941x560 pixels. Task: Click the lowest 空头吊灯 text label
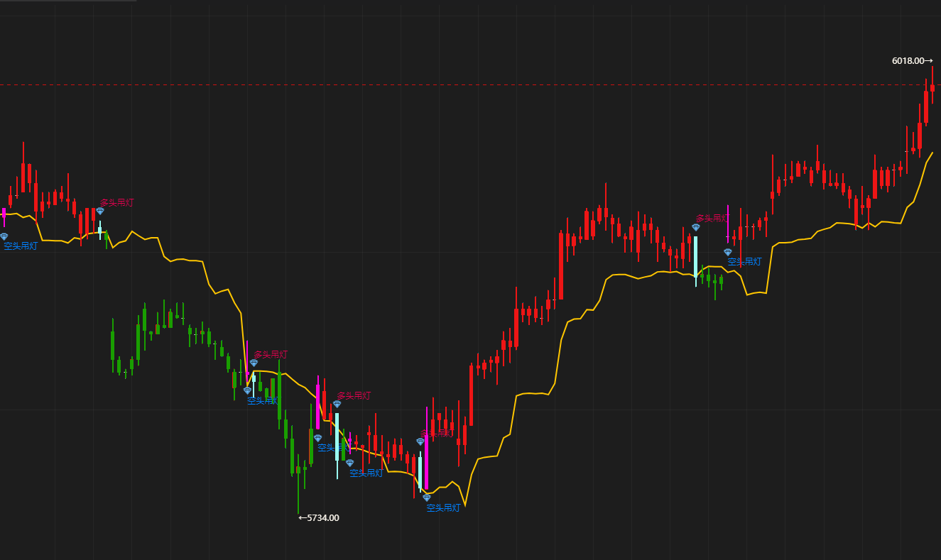click(443, 507)
